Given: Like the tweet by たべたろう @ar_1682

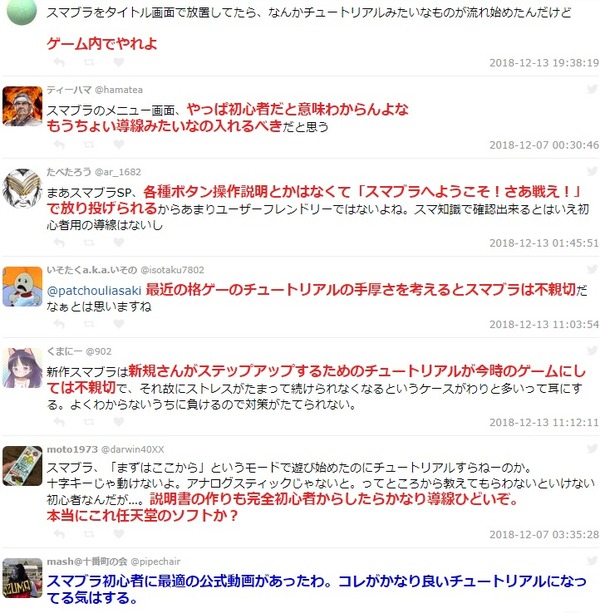Looking at the screenshot, I should (x=119, y=242).
